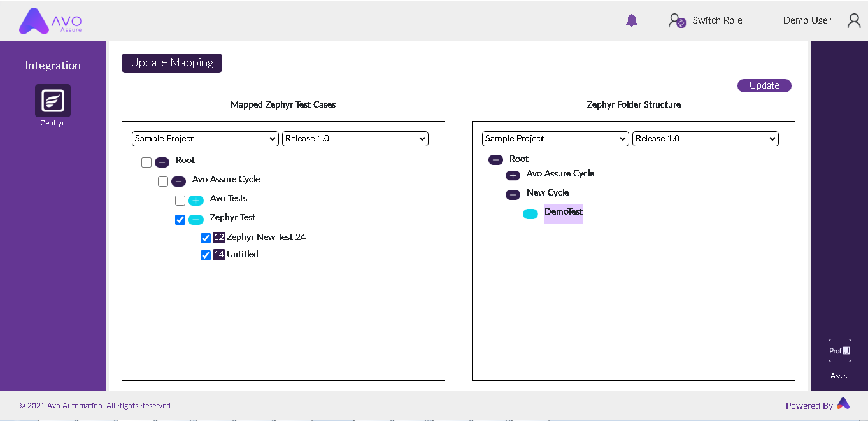Click the Avo Tests label
868x421 pixels.
229,198
